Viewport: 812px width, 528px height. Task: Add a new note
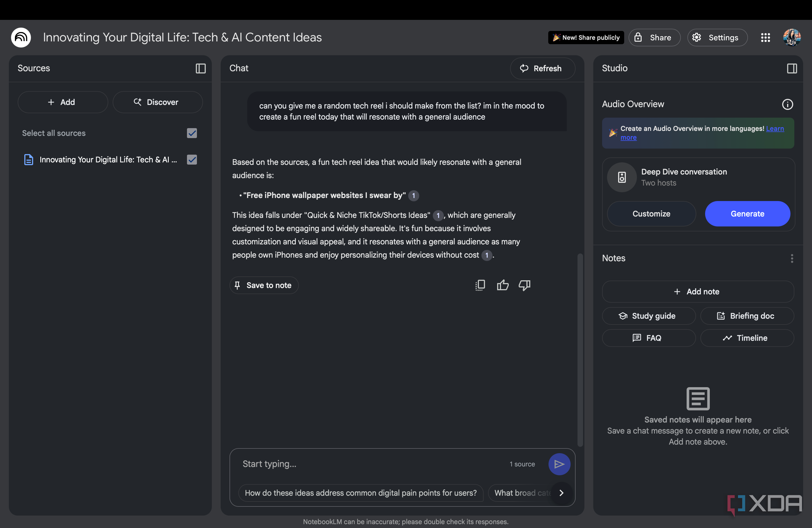[x=698, y=292]
